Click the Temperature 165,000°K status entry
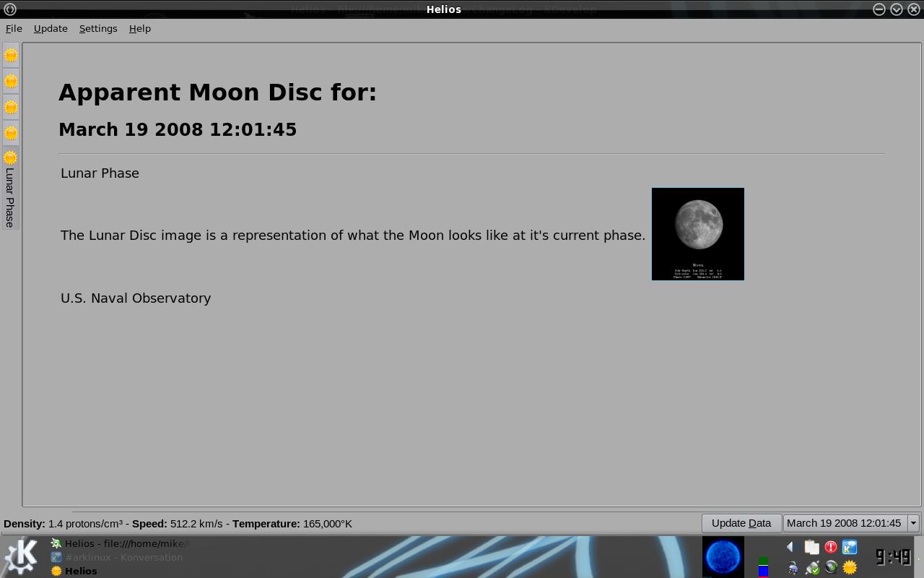This screenshot has height=578, width=924. (292, 524)
